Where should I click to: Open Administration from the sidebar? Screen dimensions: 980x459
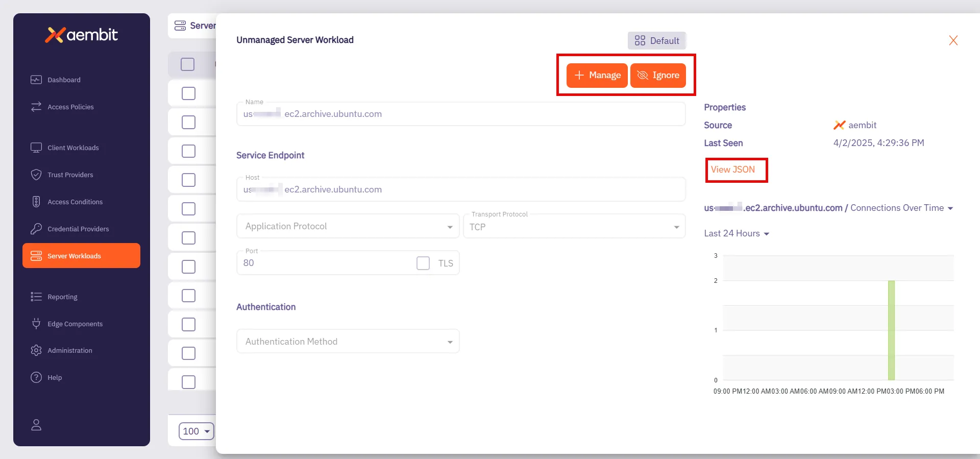(x=70, y=350)
